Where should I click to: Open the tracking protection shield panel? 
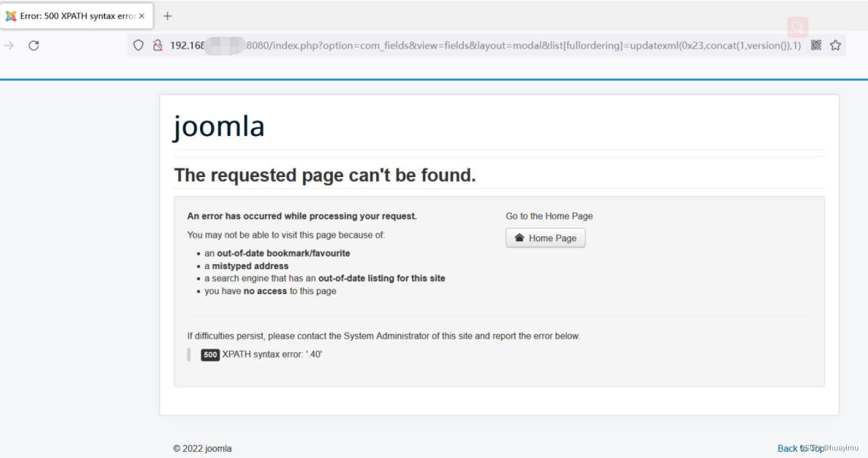coord(138,45)
